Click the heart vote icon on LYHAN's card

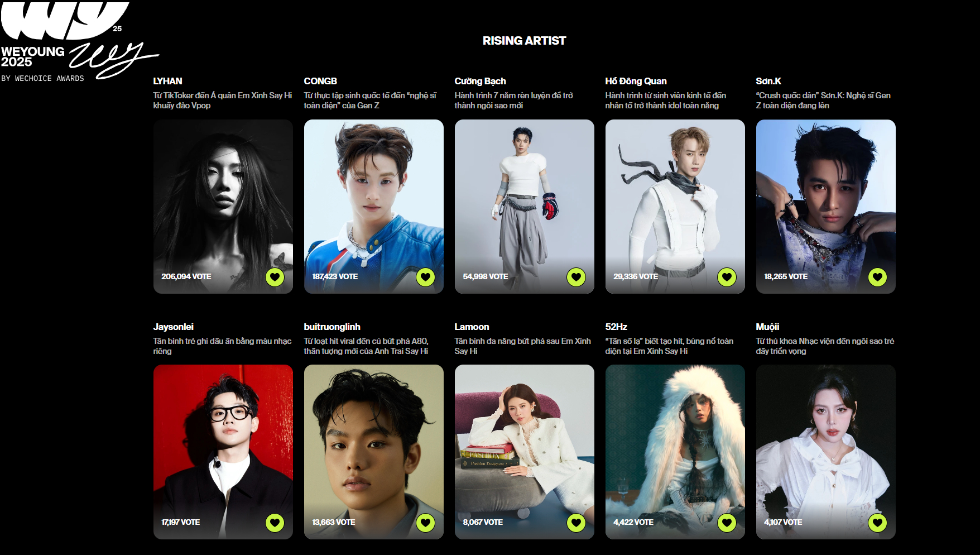275,277
